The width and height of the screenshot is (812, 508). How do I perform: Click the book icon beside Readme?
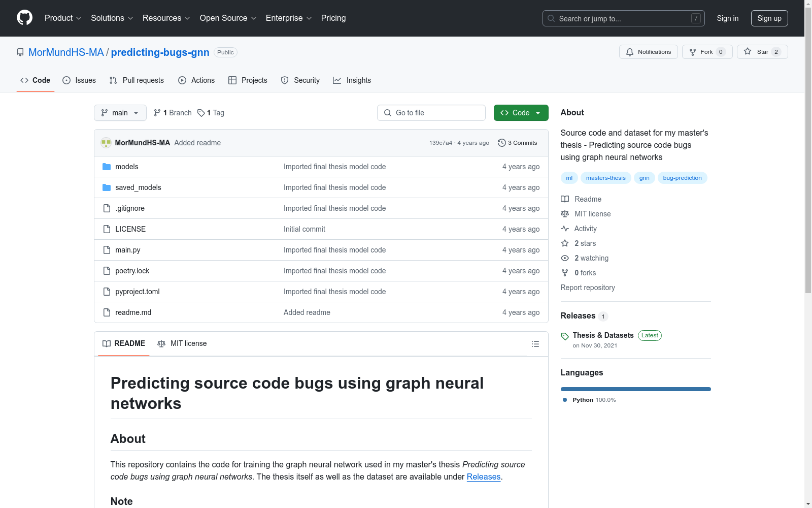tap(565, 199)
